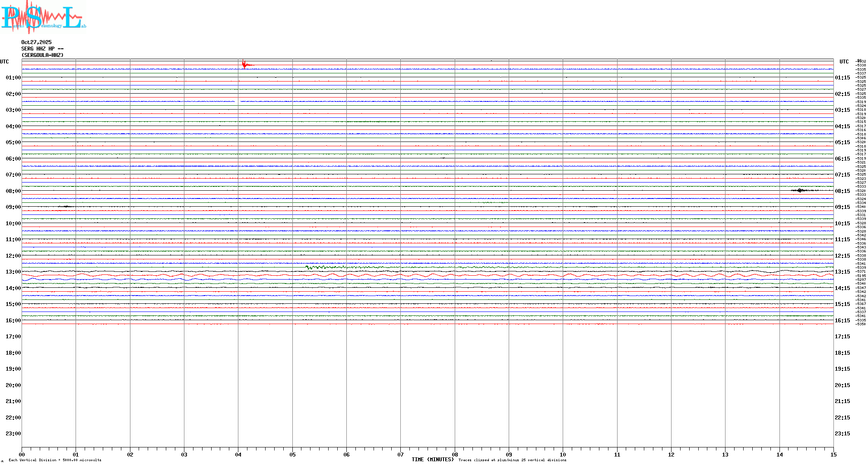Image resolution: width=868 pixels, height=466 pixels.
Task: Click the traces clipped note at bottom
Action: [x=512, y=460]
